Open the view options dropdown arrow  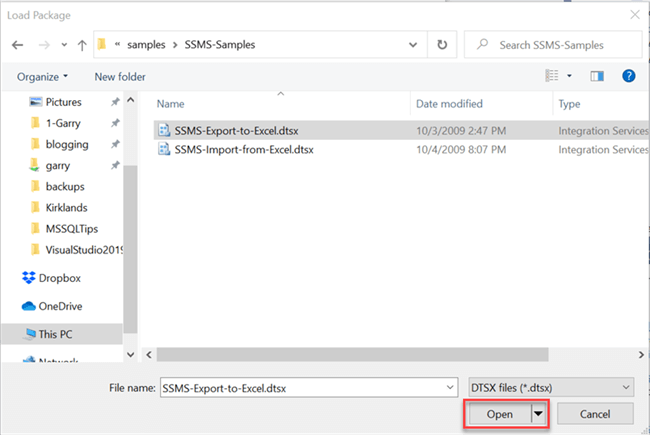(569, 76)
